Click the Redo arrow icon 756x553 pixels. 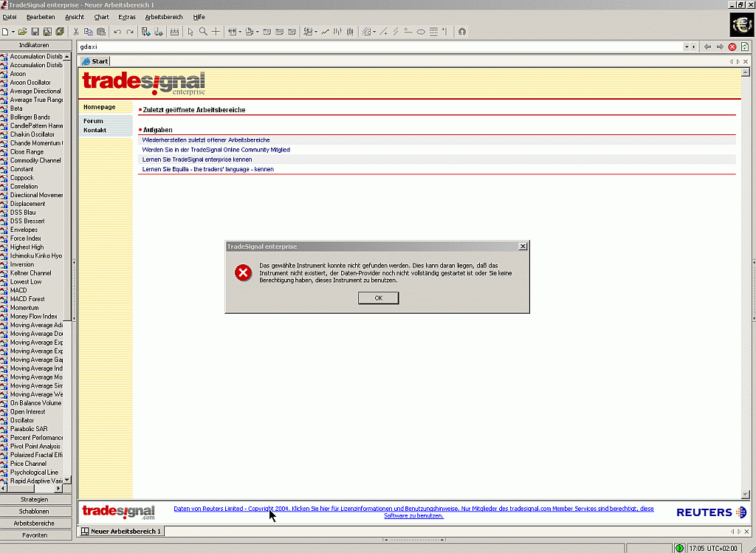point(130,32)
